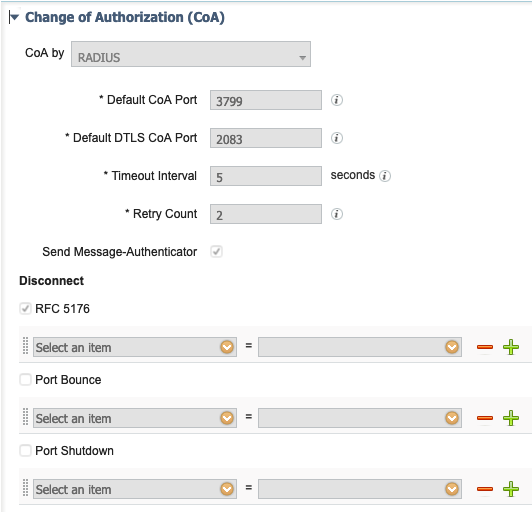532x512 pixels.
Task: Click info icon beside Retry Count
Action: pos(337,214)
